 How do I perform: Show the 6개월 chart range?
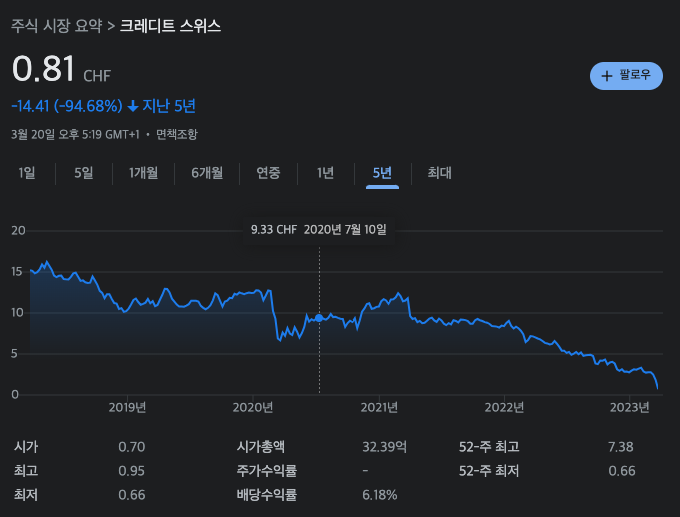[x=207, y=173]
